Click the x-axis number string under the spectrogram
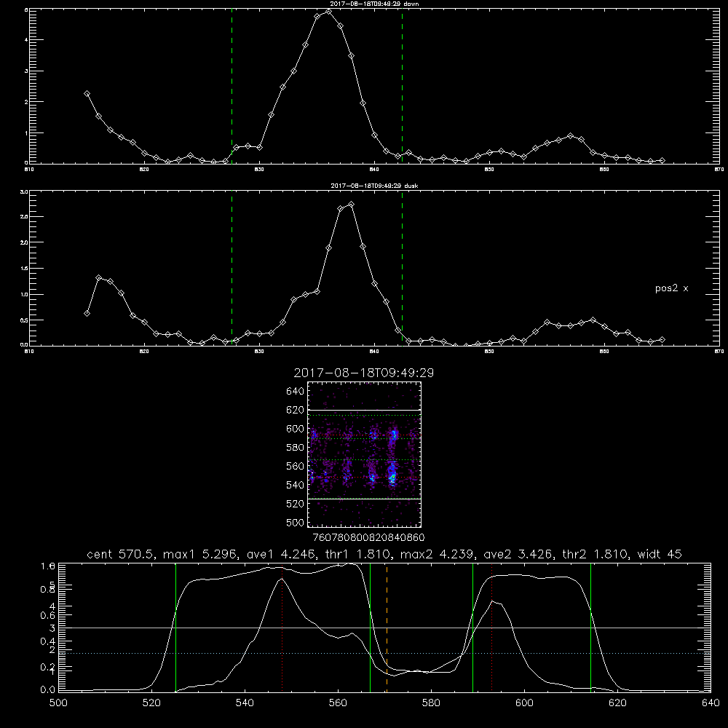This screenshot has height=728, width=728. point(368,538)
